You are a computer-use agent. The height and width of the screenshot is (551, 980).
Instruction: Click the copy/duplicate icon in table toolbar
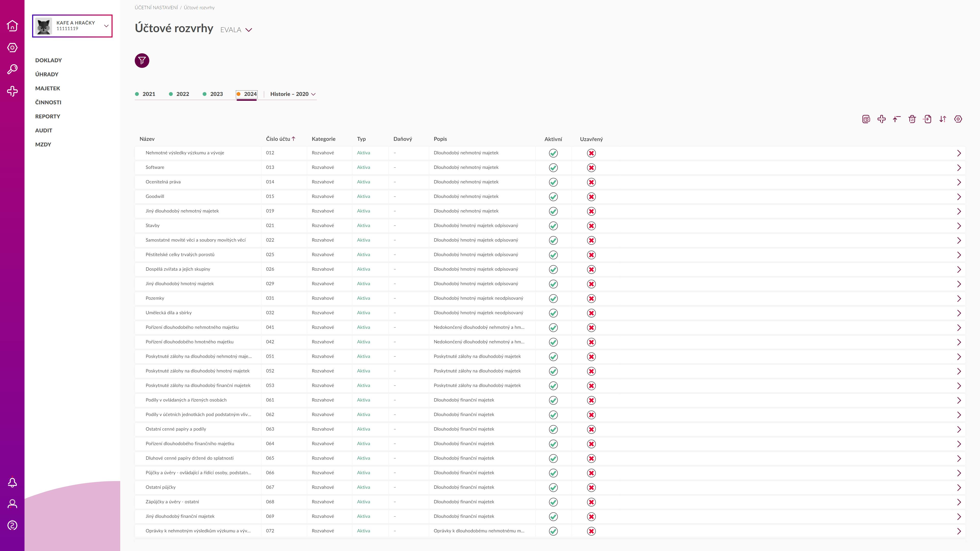(866, 119)
